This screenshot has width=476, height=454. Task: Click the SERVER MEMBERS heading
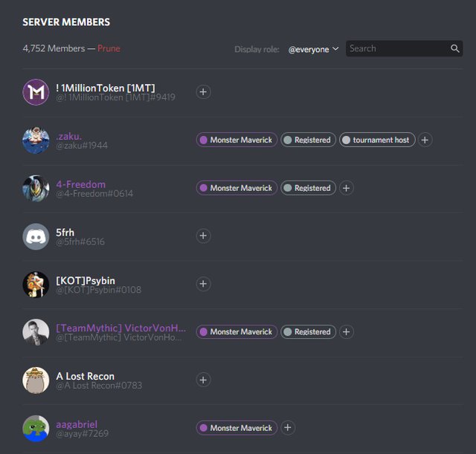tap(66, 22)
